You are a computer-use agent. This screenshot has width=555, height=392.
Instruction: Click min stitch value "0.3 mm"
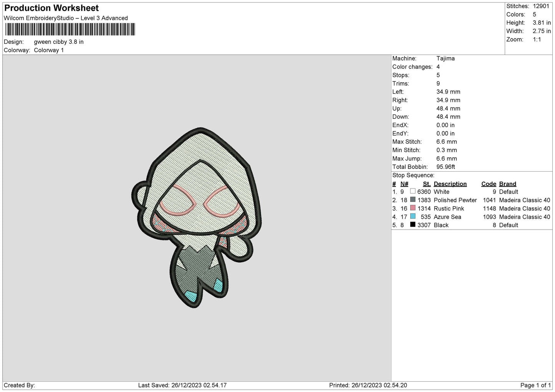pyautogui.click(x=447, y=150)
